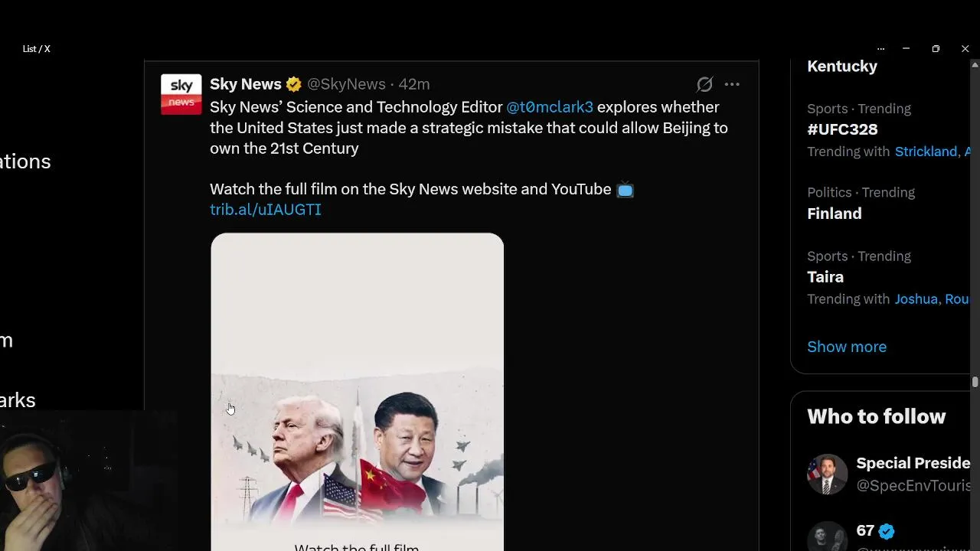Open the #UFC328 trending topic
This screenshot has height=551, width=980.
(x=842, y=129)
